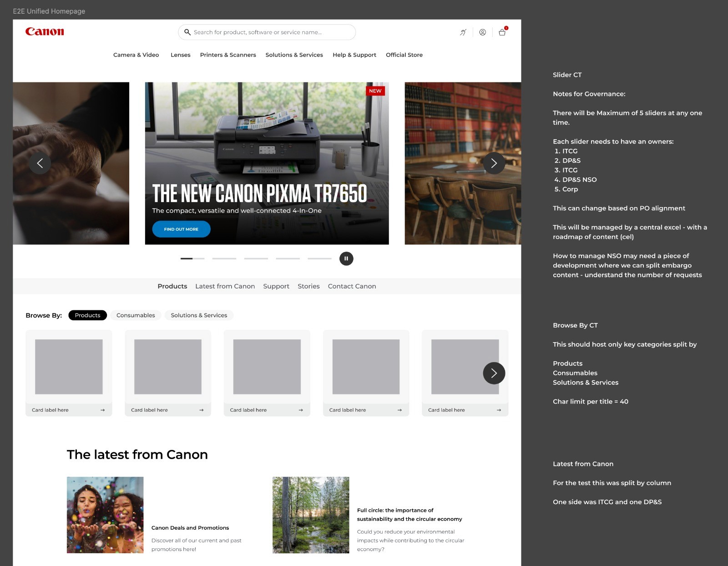This screenshot has width=728, height=566.
Task: Open Help & Support menu
Action: pyautogui.click(x=354, y=55)
